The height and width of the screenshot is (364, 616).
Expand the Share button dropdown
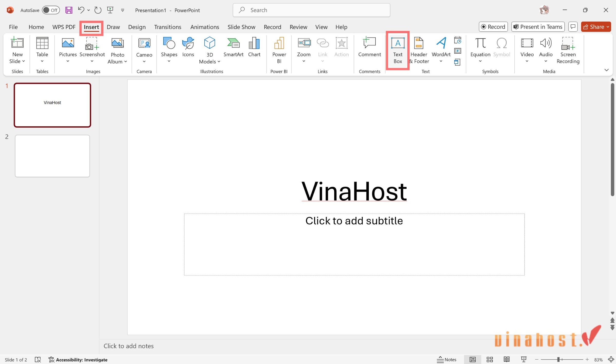(608, 27)
